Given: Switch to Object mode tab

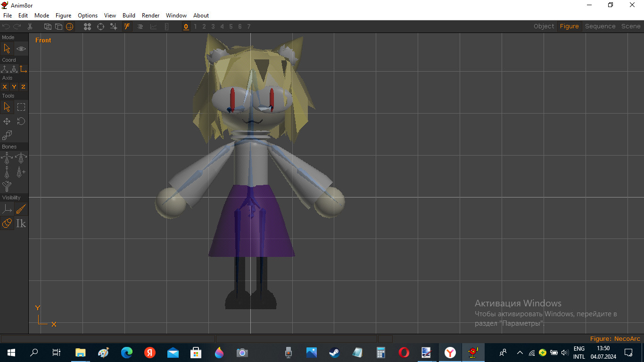Looking at the screenshot, I should 544,26.
